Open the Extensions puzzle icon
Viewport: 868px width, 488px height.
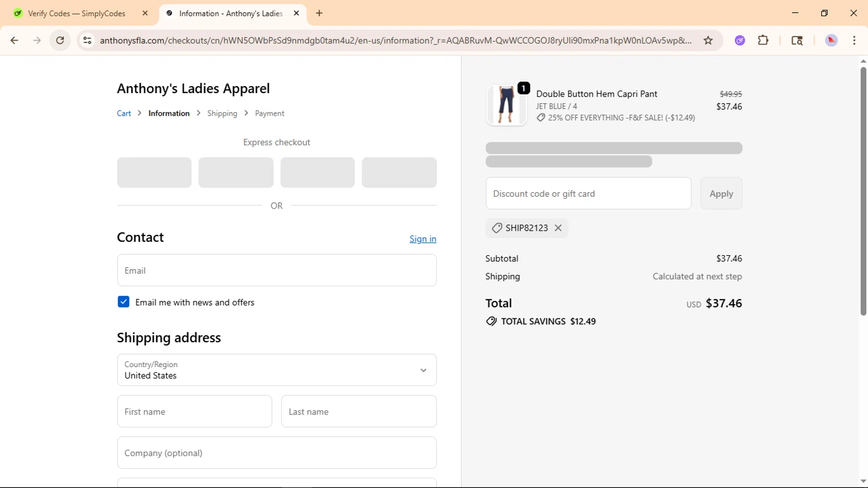pos(763,41)
